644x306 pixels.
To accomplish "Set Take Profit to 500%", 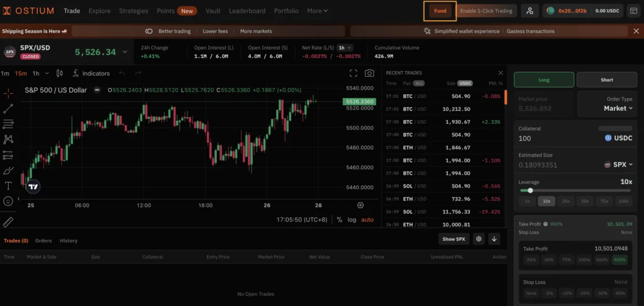I will point(602,260).
